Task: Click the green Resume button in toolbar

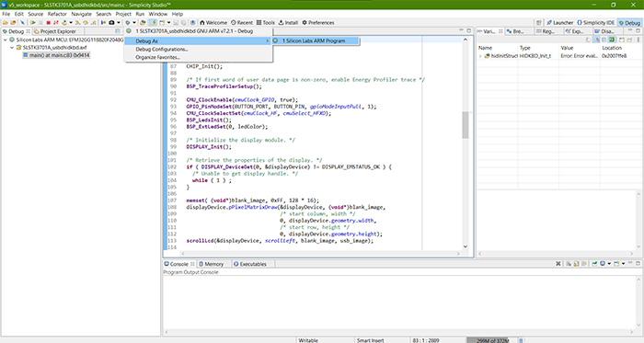Action: (33, 23)
